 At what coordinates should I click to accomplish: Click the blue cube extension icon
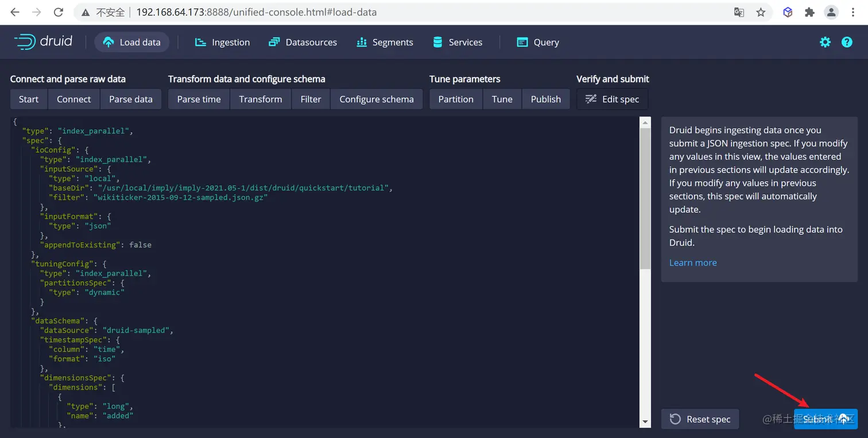(788, 12)
